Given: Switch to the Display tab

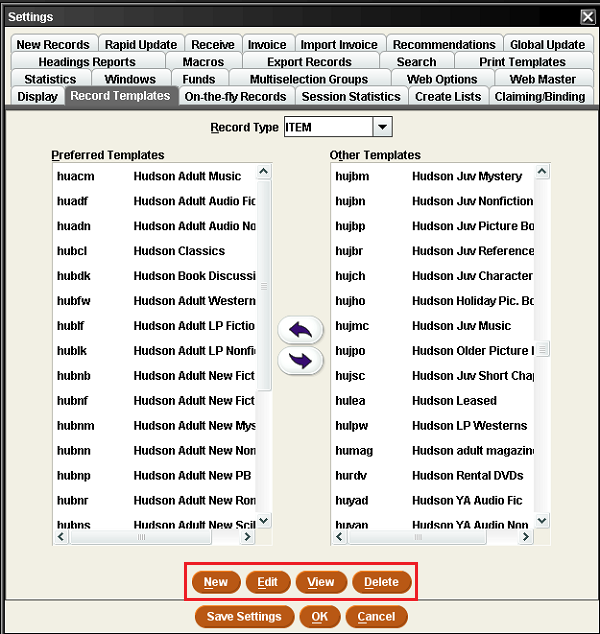Looking at the screenshot, I should pyautogui.click(x=38, y=97).
